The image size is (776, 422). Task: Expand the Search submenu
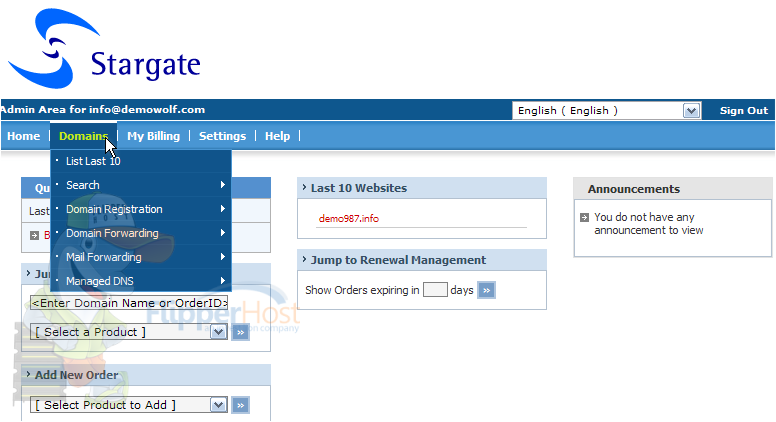141,185
